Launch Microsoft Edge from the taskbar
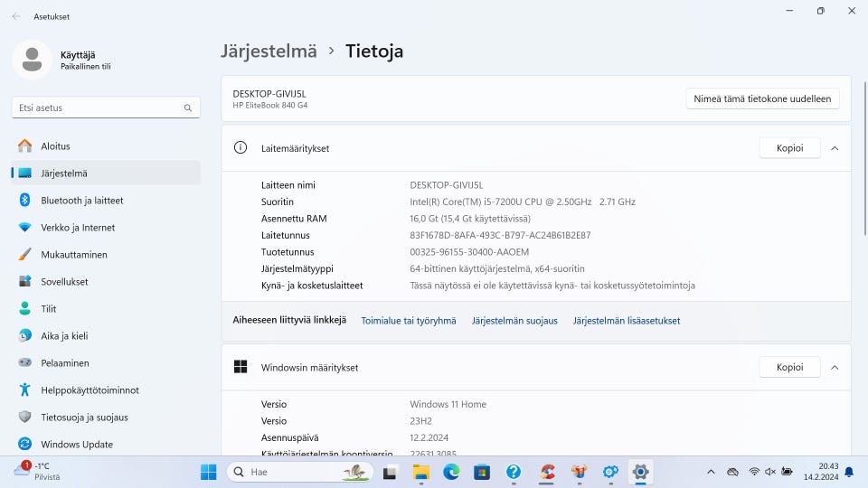 coord(451,472)
